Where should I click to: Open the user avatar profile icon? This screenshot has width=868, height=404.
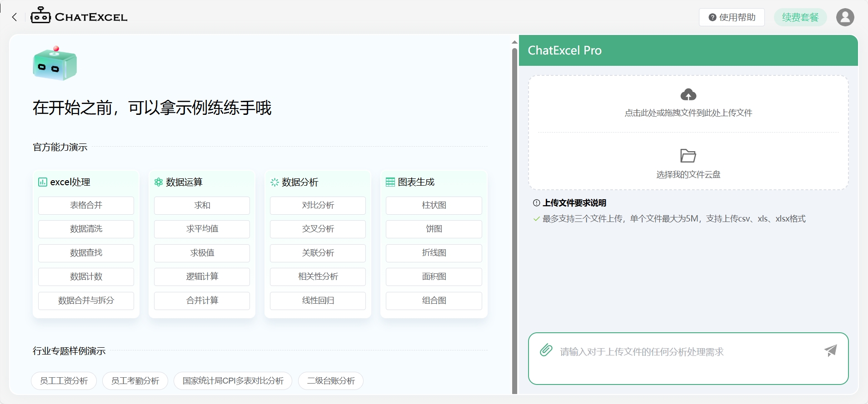[x=845, y=17]
